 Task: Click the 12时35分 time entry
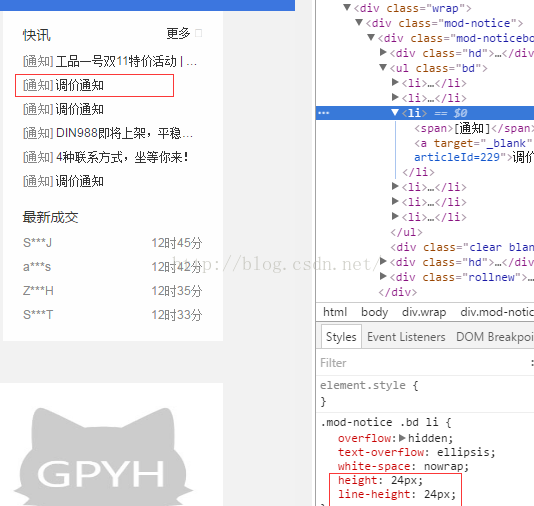coord(177,291)
